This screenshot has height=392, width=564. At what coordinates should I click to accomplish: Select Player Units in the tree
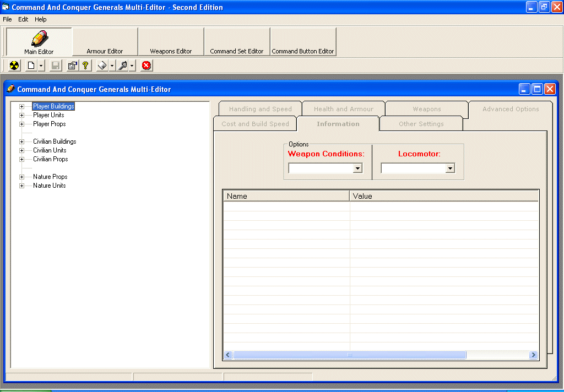(48, 115)
